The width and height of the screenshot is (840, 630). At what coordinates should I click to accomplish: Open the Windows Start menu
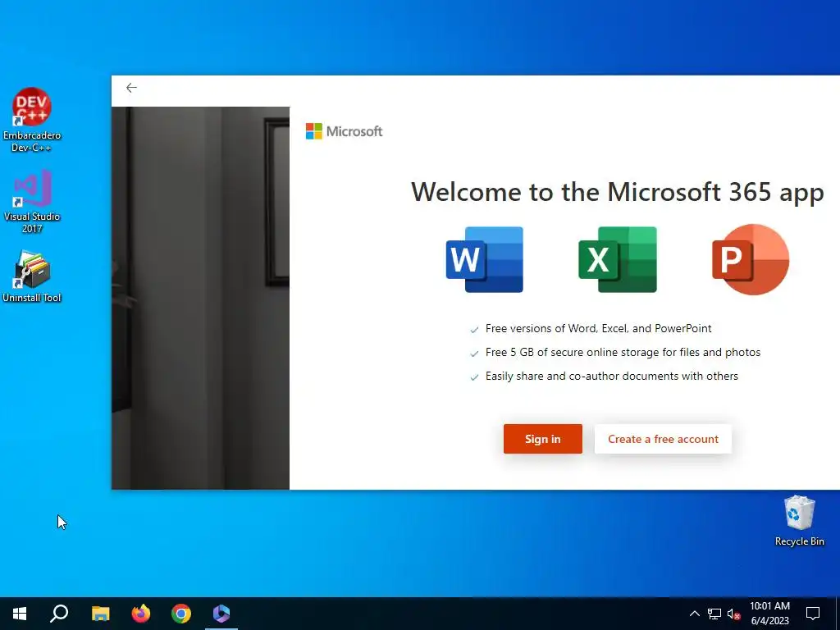(20, 614)
